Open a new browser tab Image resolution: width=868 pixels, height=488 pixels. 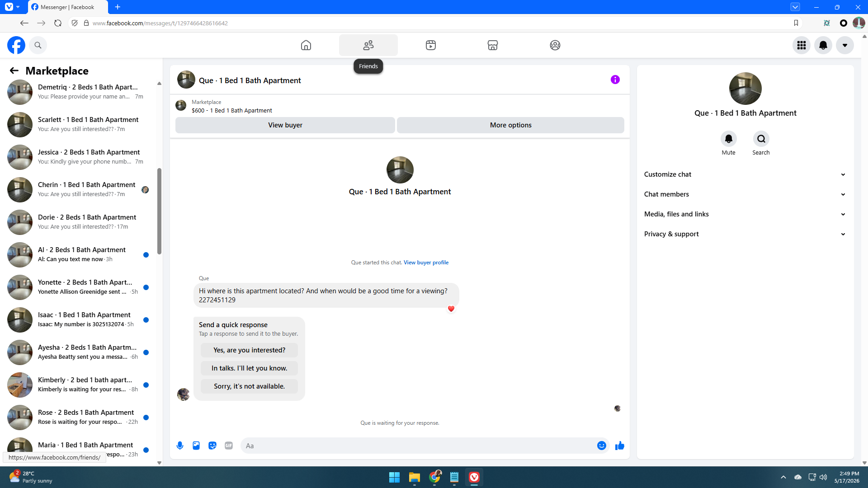(118, 7)
